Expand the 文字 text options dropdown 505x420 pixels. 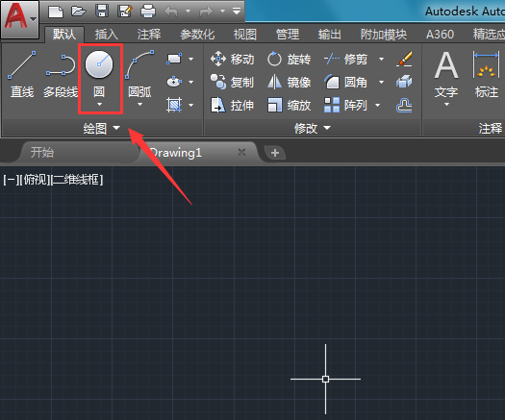[446, 105]
